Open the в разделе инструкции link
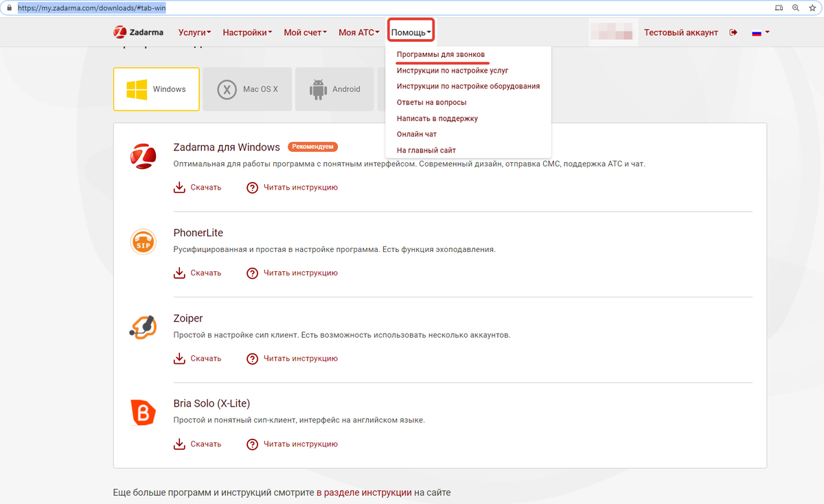Screen dimensions: 824x504 click(364, 492)
